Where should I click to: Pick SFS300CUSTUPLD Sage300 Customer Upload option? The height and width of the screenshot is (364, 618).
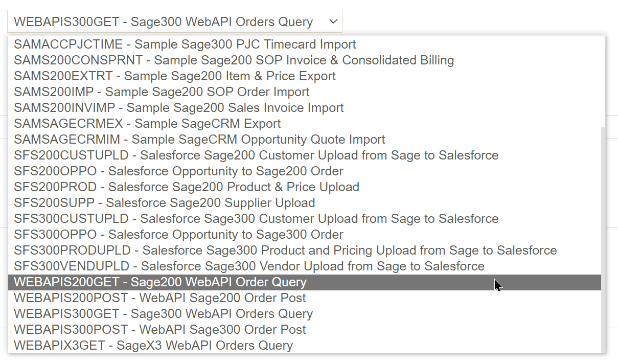[x=256, y=219]
